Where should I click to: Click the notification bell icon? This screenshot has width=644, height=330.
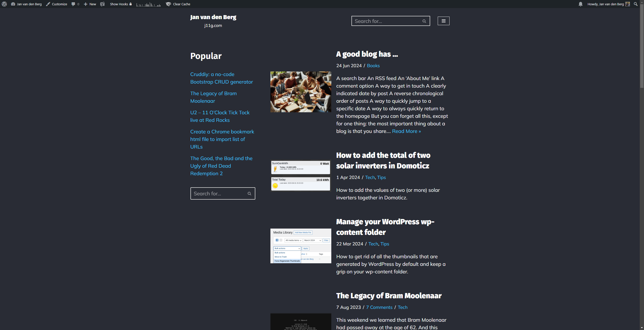point(580,4)
